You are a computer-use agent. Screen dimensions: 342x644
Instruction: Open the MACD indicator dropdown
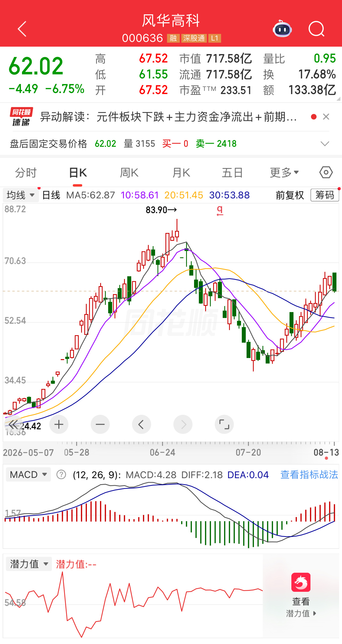pyautogui.click(x=28, y=474)
